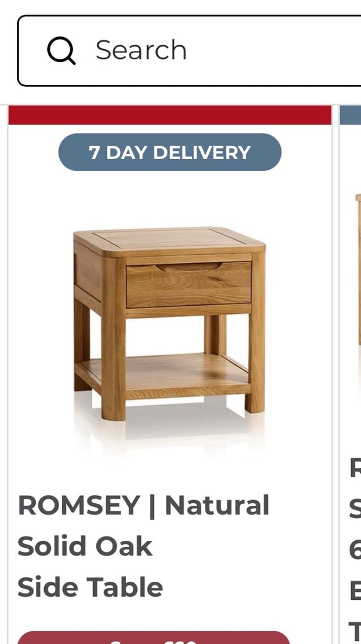Click the magnifying glass search icon

tap(61, 50)
